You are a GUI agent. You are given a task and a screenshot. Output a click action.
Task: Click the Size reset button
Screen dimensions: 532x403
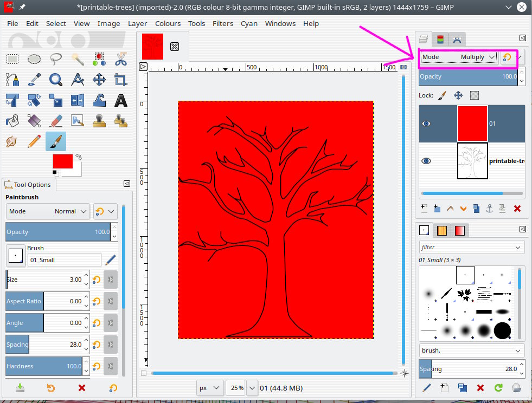point(96,279)
